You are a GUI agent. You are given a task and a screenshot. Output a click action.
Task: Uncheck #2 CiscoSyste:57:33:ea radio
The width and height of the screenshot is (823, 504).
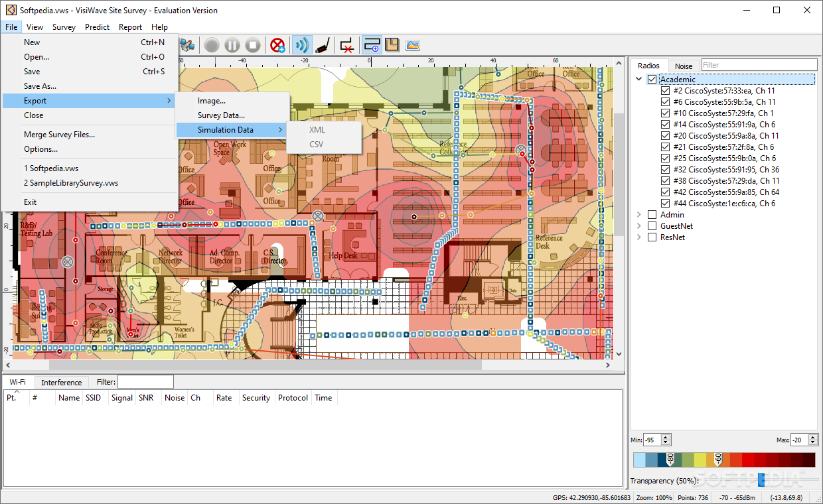pos(665,91)
